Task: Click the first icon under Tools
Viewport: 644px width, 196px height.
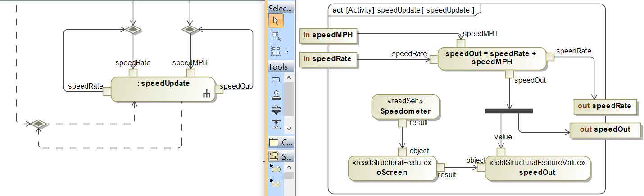Action: (x=276, y=80)
